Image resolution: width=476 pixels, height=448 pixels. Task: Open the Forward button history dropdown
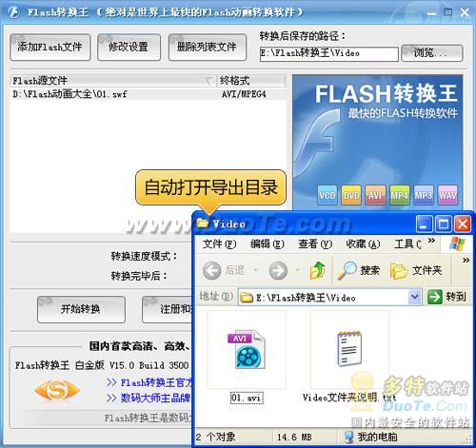[297, 270]
